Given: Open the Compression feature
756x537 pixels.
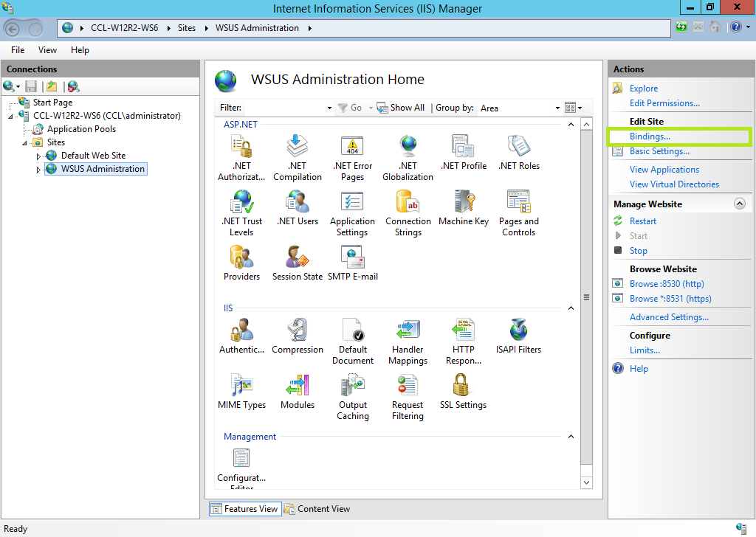Looking at the screenshot, I should (298, 336).
